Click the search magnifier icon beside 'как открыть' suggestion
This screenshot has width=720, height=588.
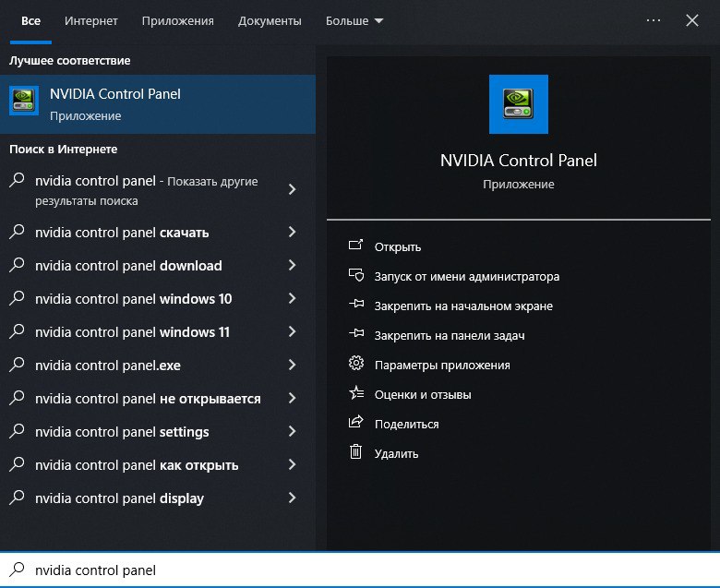click(17, 463)
